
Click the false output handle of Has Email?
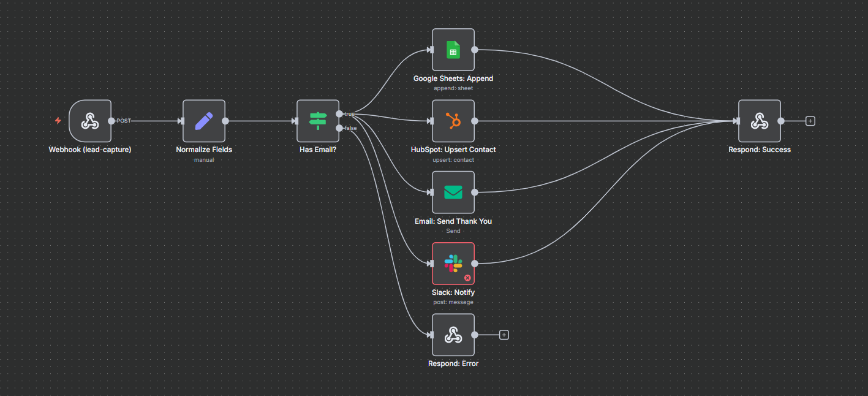point(341,128)
